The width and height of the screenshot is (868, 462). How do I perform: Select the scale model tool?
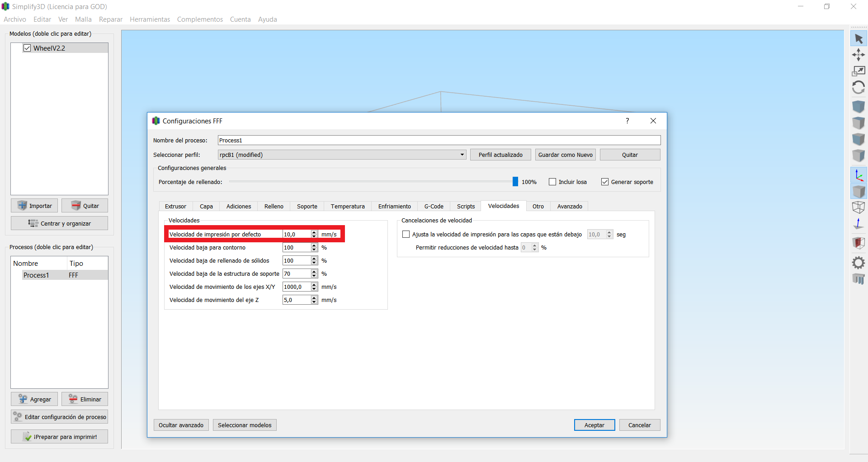859,71
